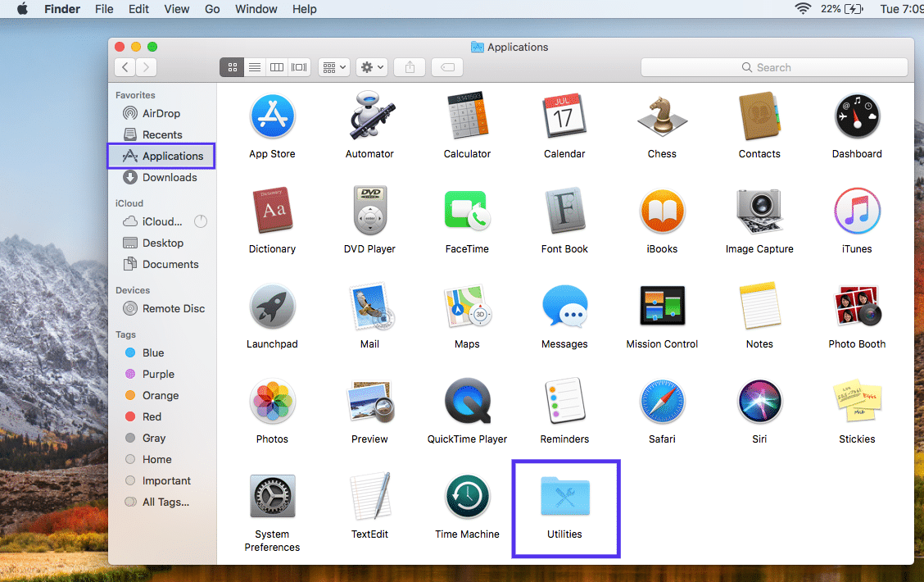Open Time Machine
The width and height of the screenshot is (924, 582).
coord(467,497)
